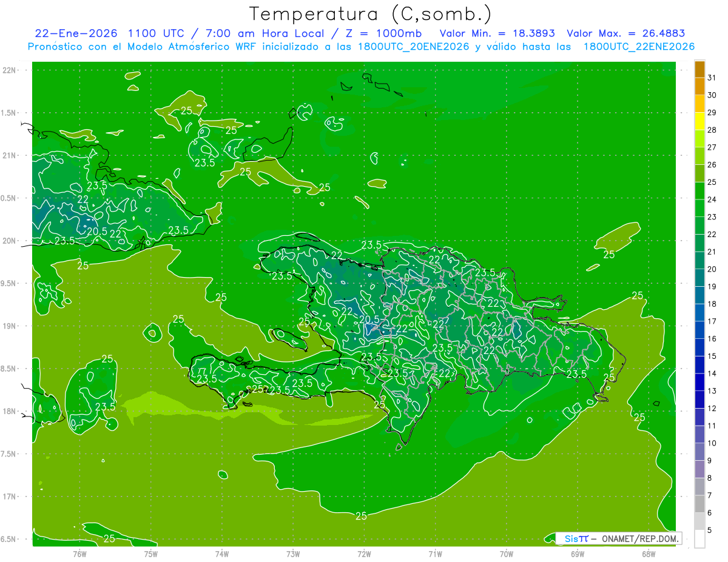Pick legend color band between 25 and 26
This screenshot has width=728, height=562.
699,173
